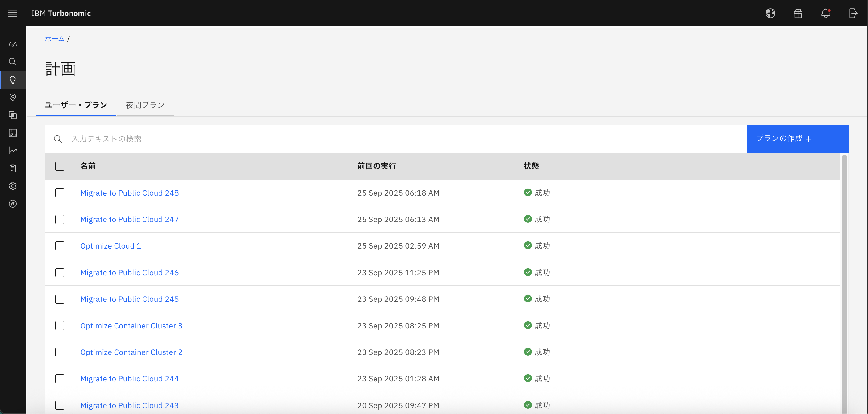Tick the Optimize Container Cluster 3 checkbox
The width and height of the screenshot is (868, 414).
60,325
